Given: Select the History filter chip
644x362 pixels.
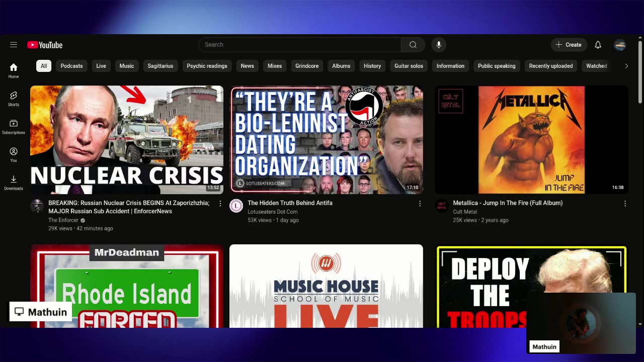Looking at the screenshot, I should (372, 66).
